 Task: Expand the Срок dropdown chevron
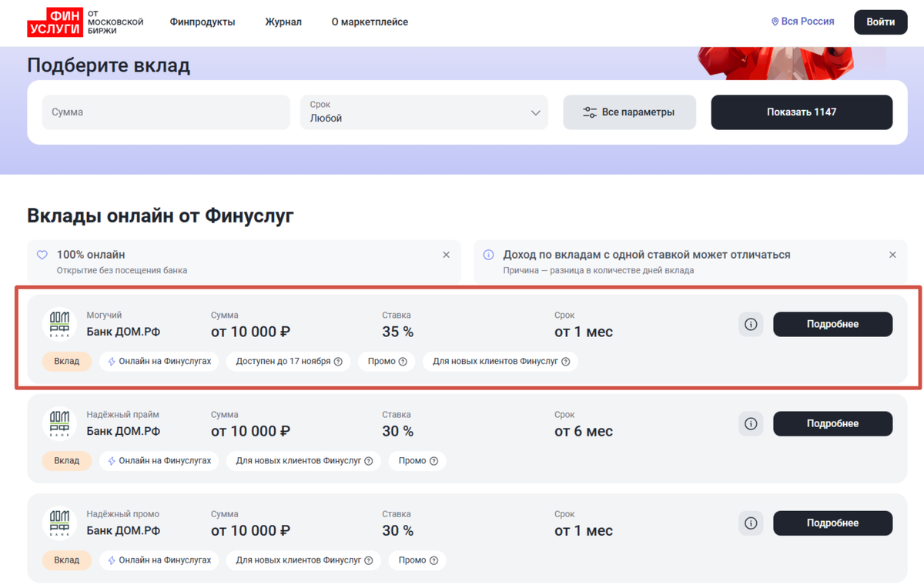536,113
